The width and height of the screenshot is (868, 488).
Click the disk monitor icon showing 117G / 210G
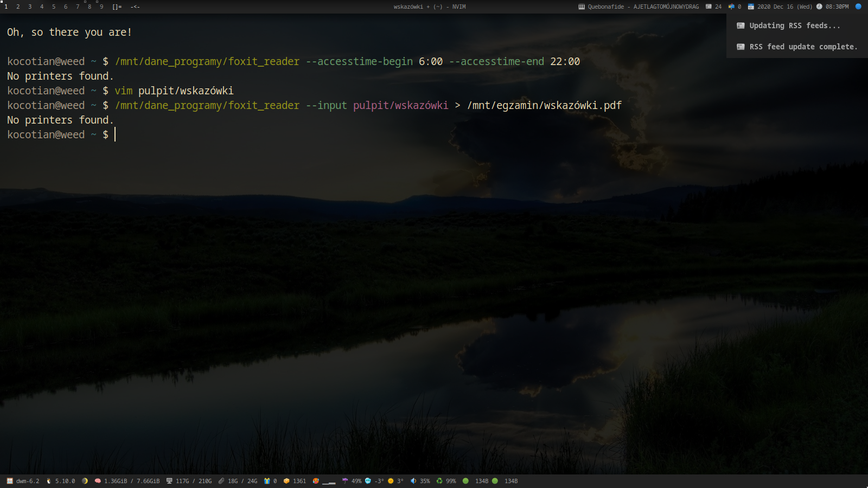click(169, 481)
